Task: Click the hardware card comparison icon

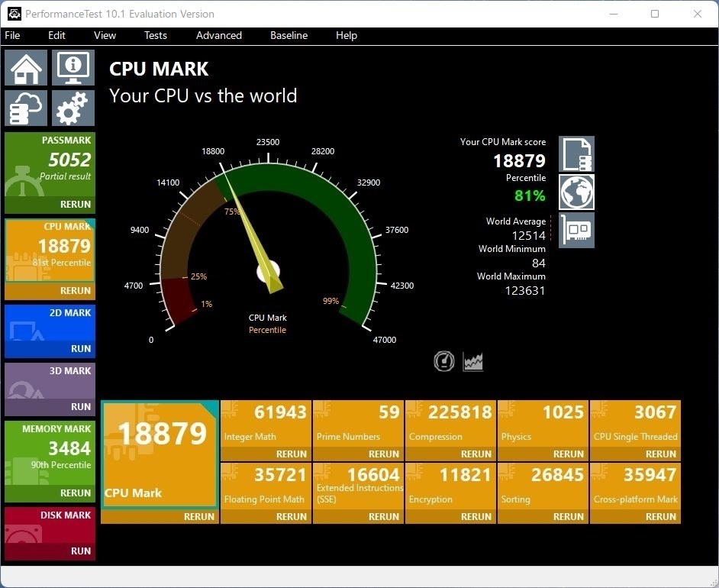Action: [576, 231]
